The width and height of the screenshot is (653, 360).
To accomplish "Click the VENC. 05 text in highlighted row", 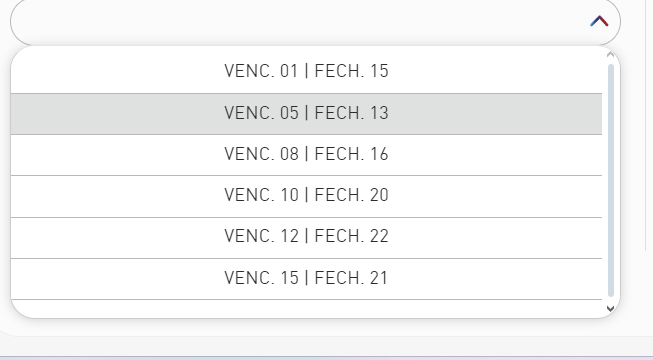I will [262, 113].
